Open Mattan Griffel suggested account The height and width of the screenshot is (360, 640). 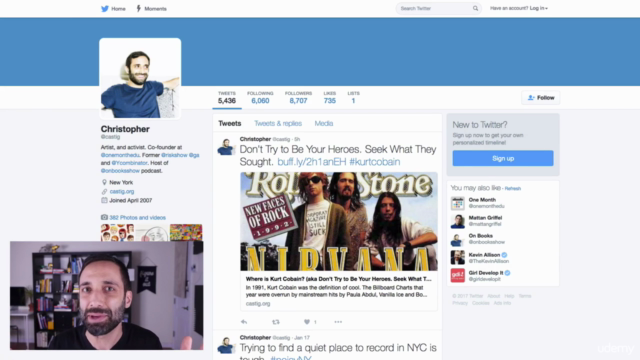(x=485, y=218)
